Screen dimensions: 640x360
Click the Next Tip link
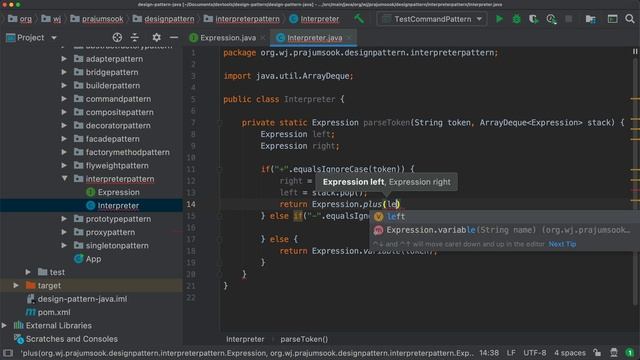(562, 244)
